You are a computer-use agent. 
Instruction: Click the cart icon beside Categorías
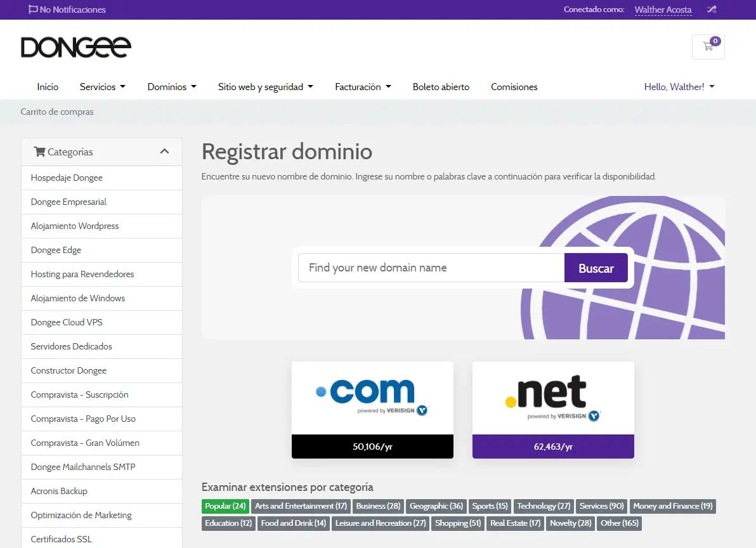point(39,152)
